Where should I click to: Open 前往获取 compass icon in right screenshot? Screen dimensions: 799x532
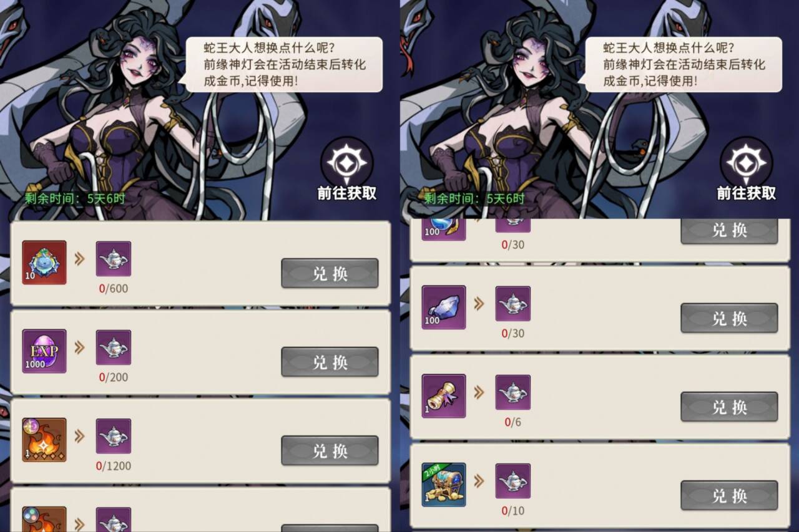(x=746, y=163)
